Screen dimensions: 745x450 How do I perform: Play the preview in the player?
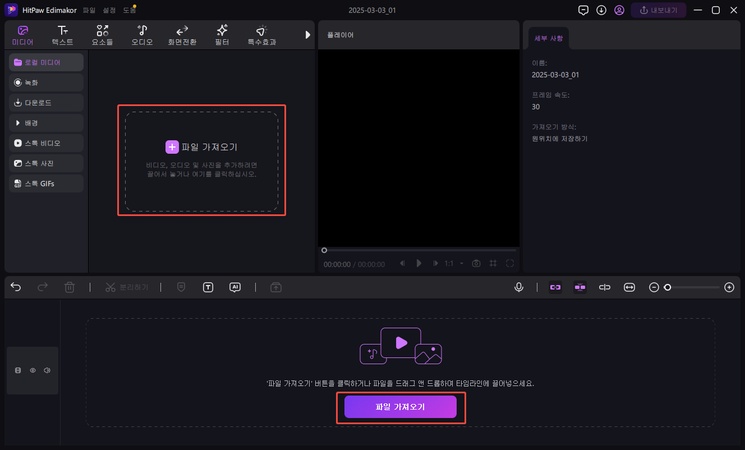point(419,263)
